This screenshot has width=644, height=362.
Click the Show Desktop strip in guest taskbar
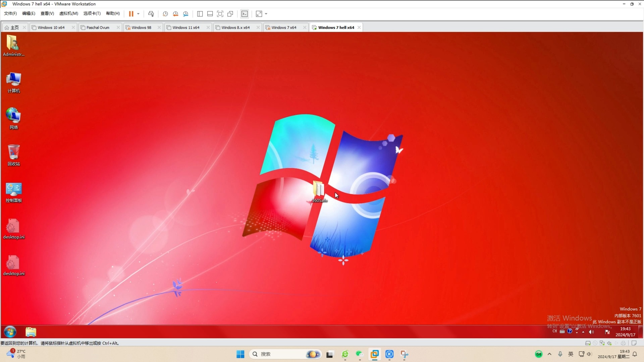point(640,332)
